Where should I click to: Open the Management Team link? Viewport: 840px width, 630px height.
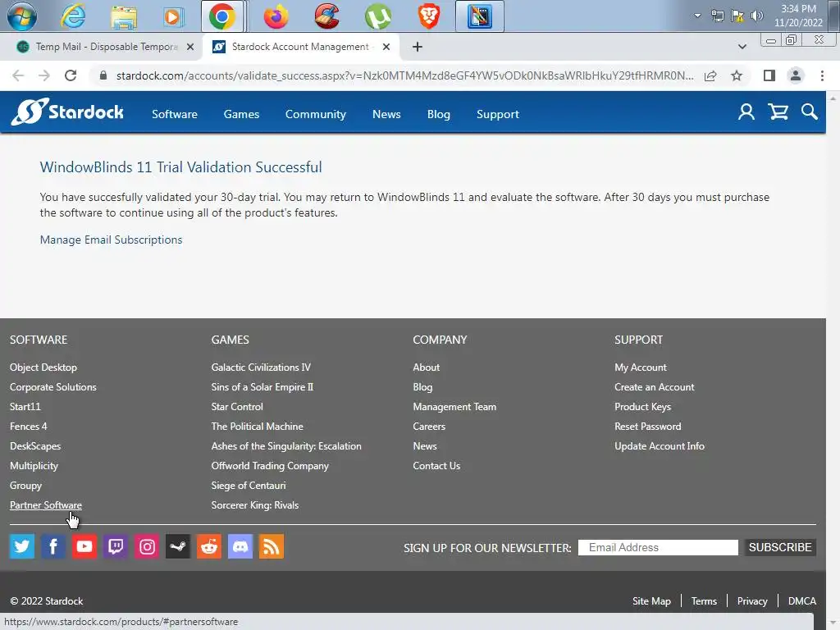click(454, 407)
